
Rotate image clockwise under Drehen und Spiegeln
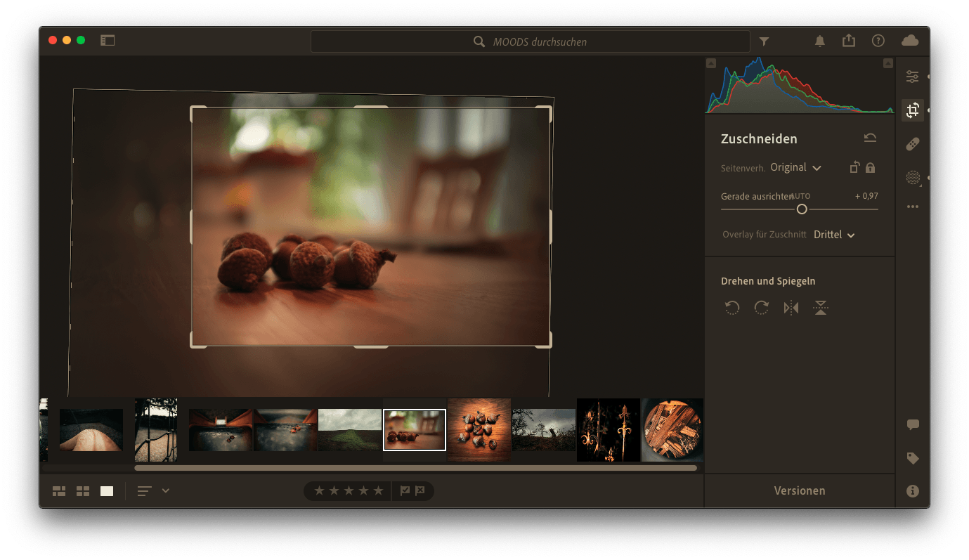(761, 308)
